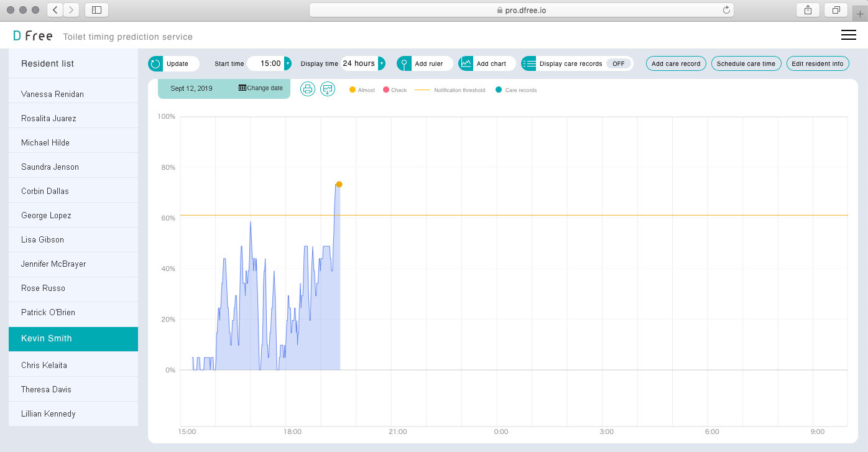Open the hamburger menu
The image size is (868, 452).
[848, 35]
